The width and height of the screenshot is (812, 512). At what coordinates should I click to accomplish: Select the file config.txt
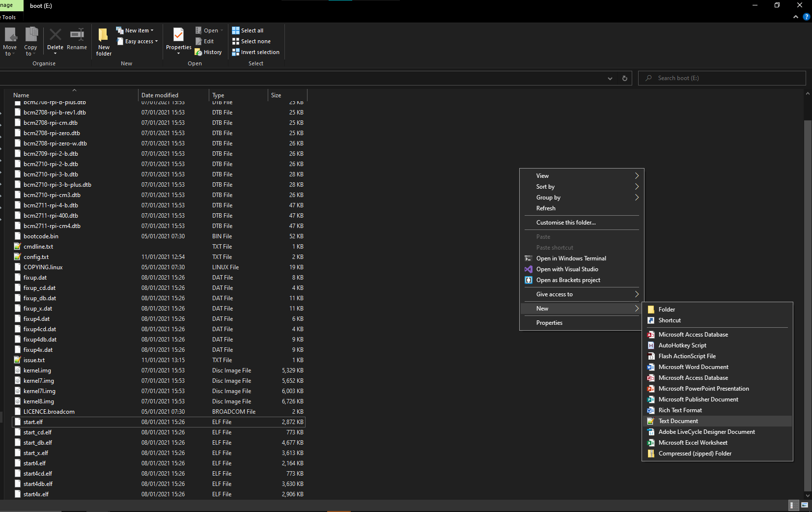pos(158,257)
